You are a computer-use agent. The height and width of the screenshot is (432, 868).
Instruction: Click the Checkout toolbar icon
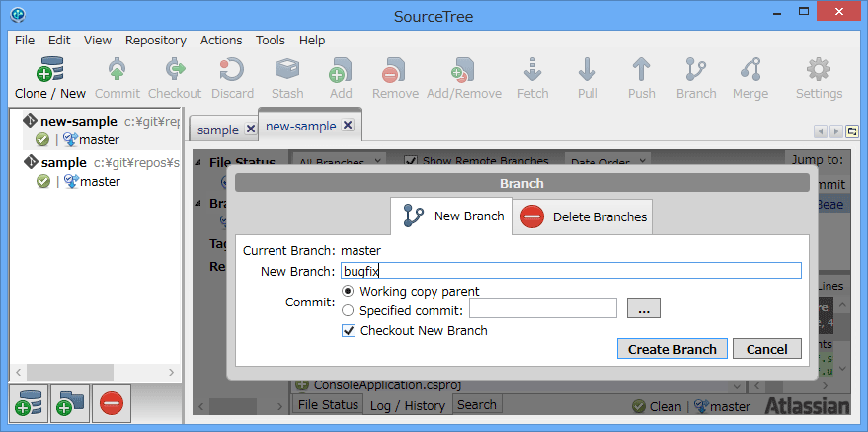(x=175, y=70)
